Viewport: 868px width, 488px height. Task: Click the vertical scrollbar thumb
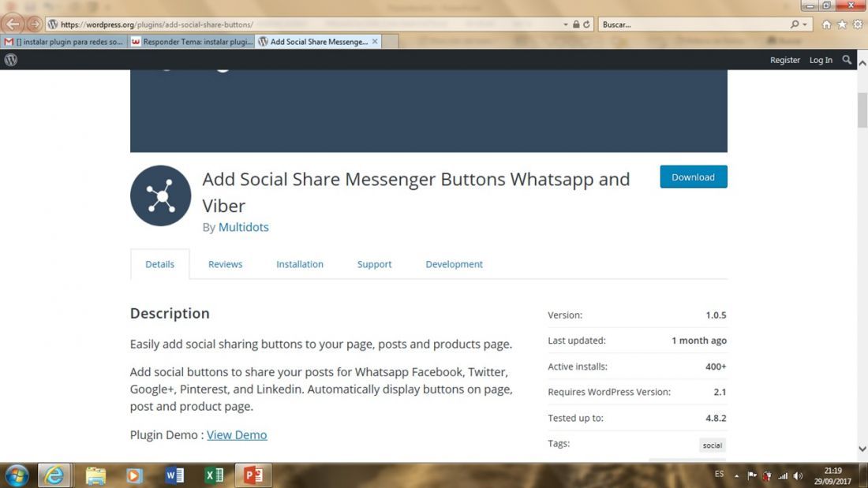862,110
